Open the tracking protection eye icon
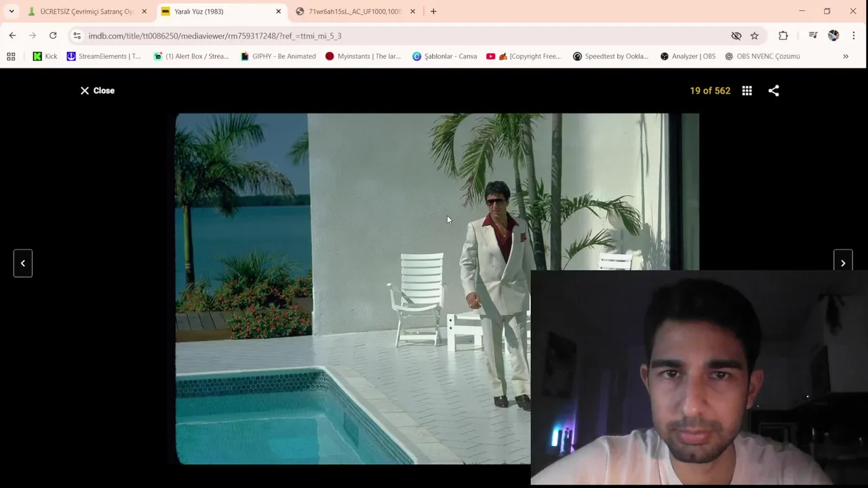This screenshot has height=488, width=868. tap(736, 36)
